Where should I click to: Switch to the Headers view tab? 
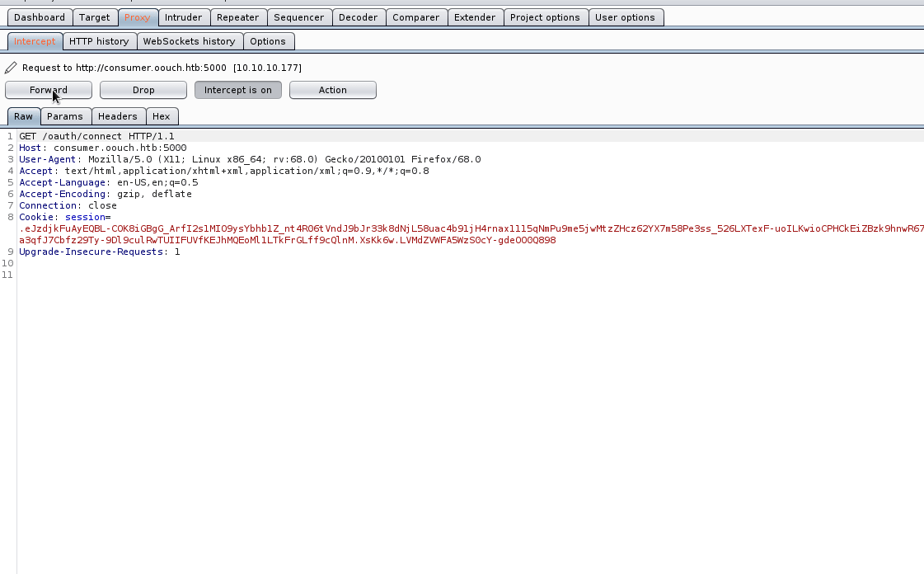118,116
